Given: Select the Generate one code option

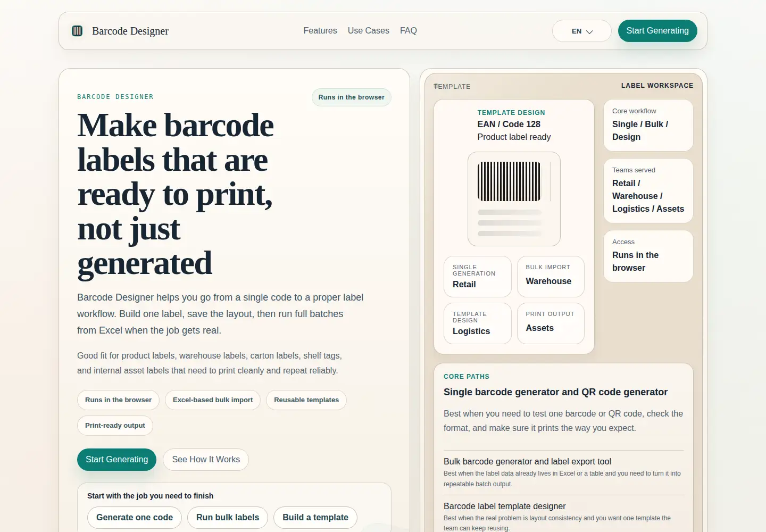Looking at the screenshot, I should (x=135, y=518).
